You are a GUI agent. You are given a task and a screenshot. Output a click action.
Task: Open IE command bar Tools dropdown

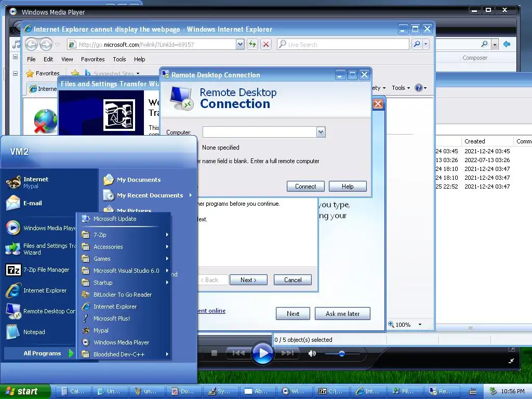tap(401, 88)
